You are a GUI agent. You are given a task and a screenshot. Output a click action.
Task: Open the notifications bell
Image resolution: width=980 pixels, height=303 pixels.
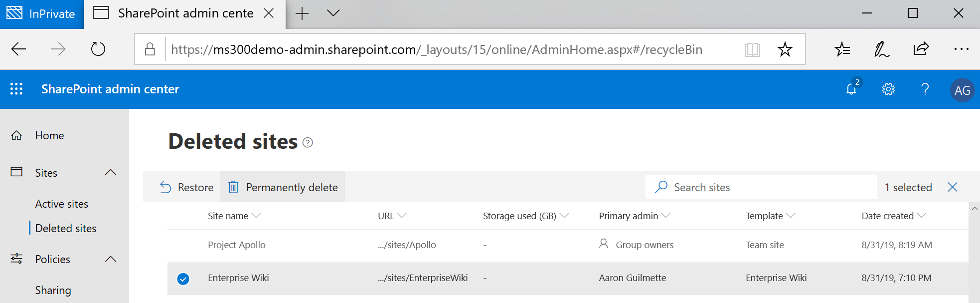click(x=852, y=89)
